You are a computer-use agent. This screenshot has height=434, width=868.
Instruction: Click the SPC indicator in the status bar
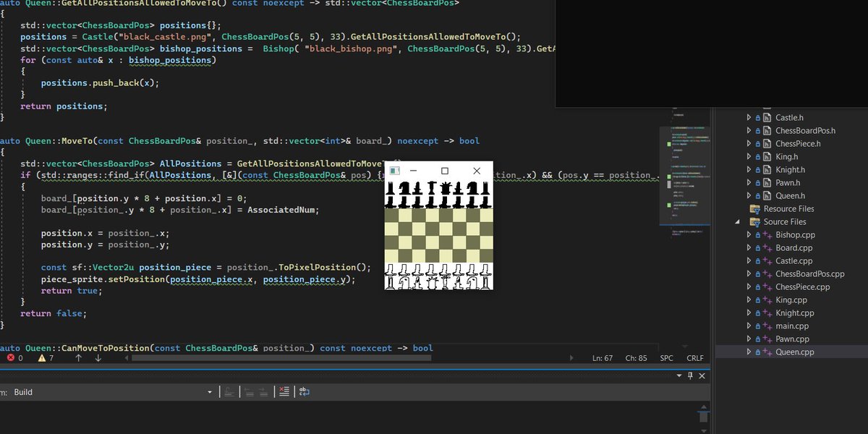click(665, 357)
